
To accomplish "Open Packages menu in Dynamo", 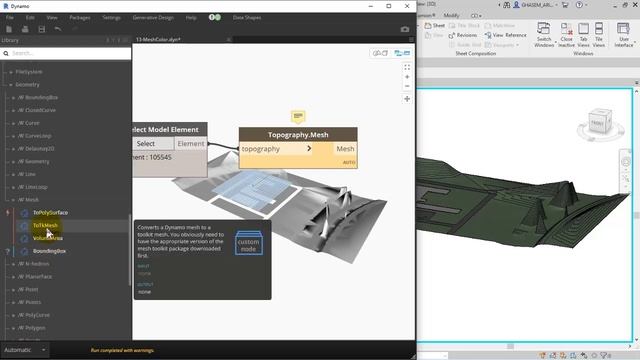I will point(80,18).
